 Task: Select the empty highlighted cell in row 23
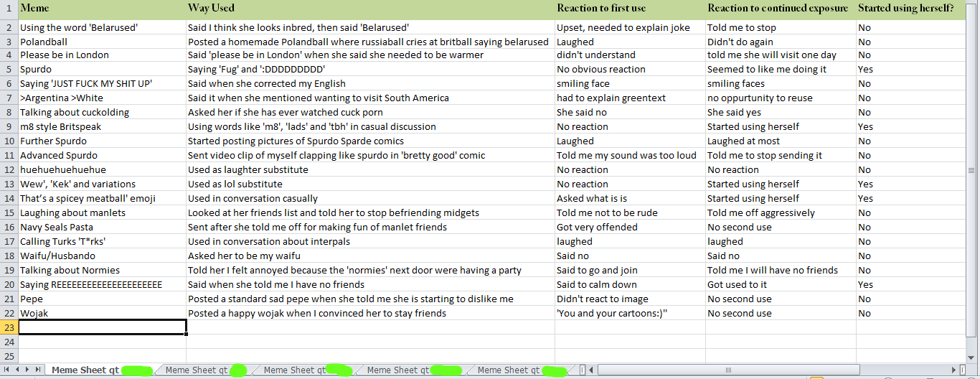102,327
